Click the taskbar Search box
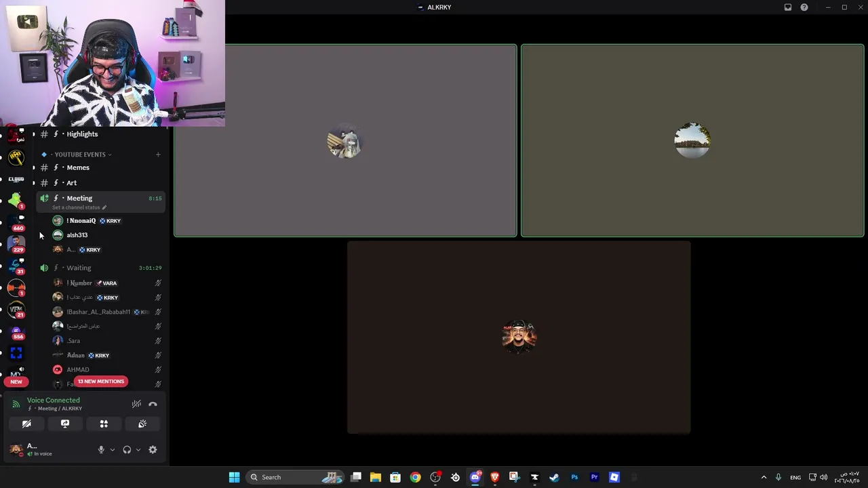 (294, 477)
